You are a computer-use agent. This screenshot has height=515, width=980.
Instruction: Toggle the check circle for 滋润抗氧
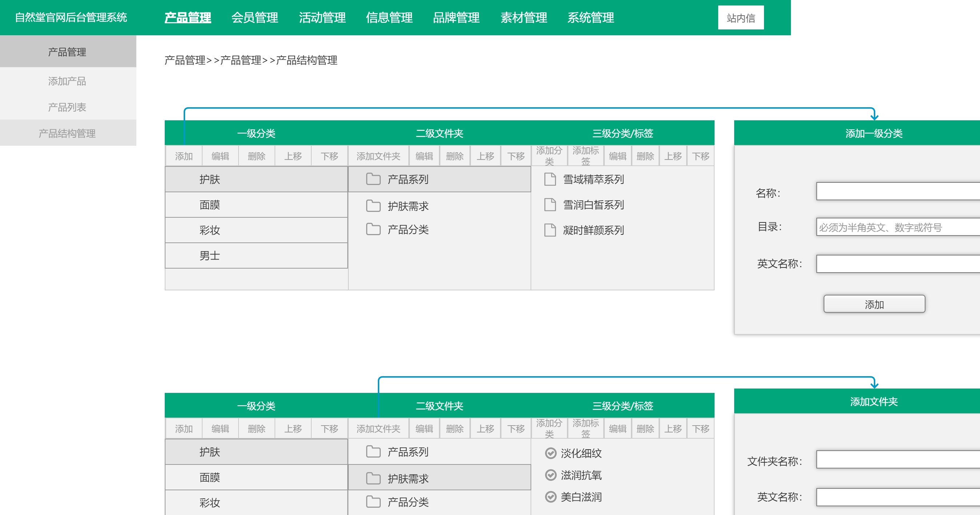pos(551,475)
